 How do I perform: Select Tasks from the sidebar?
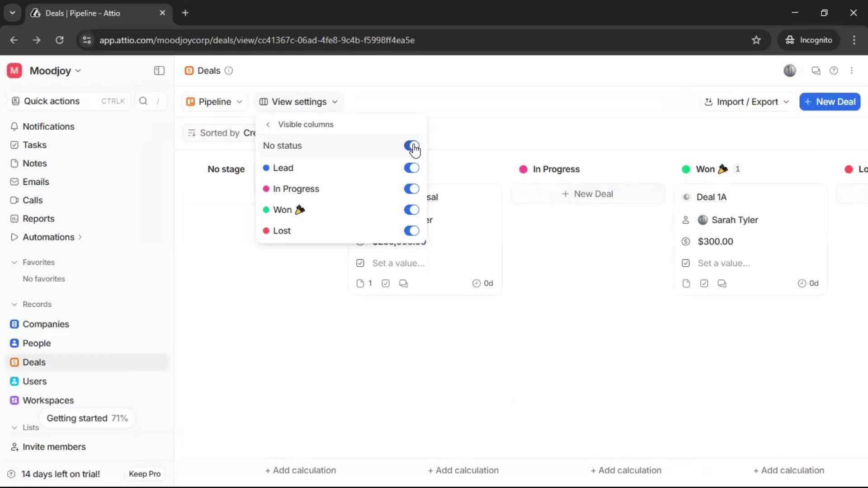point(34,145)
